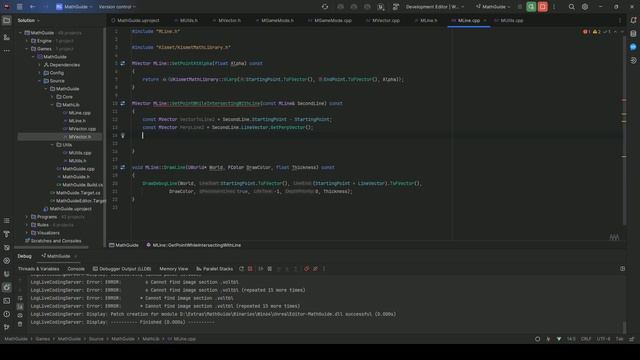Open the main menu hamburger icon
640x360 pixels.
coord(20,7)
